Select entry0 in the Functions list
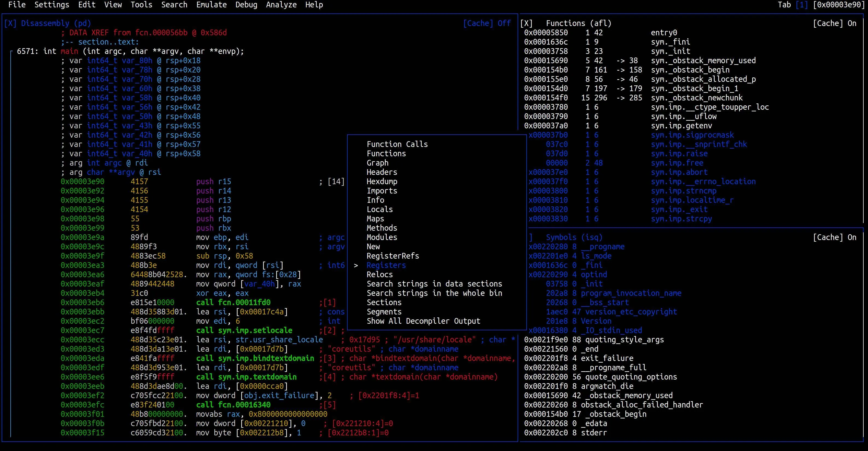868x451 pixels. [664, 33]
